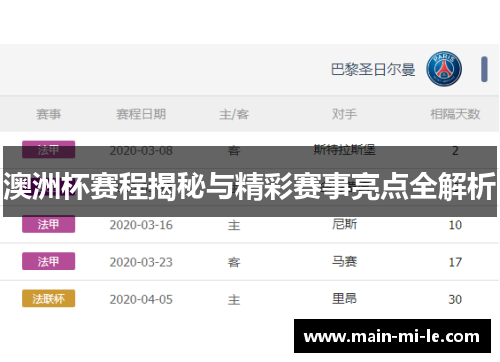Click the 法甲 tag on the 2020-03-23 row

(x=49, y=261)
